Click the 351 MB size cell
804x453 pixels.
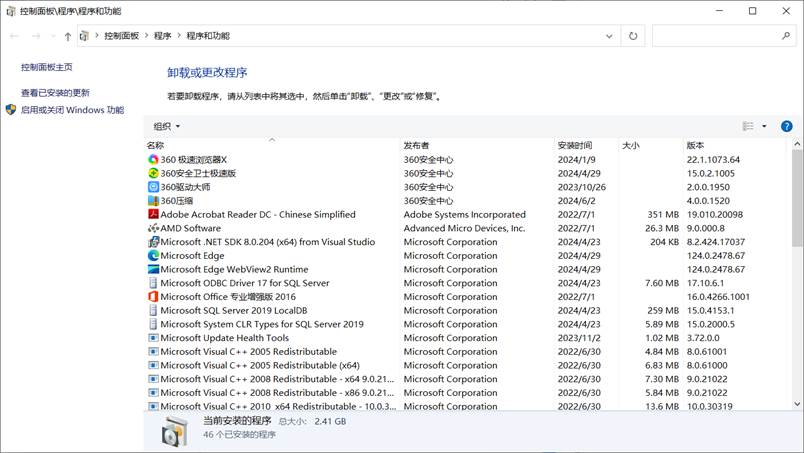[663, 214]
